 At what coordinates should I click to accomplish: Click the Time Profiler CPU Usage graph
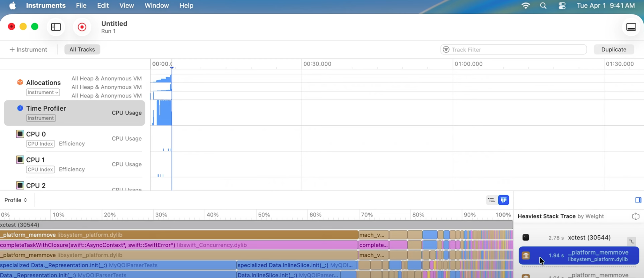pyautogui.click(x=397, y=113)
